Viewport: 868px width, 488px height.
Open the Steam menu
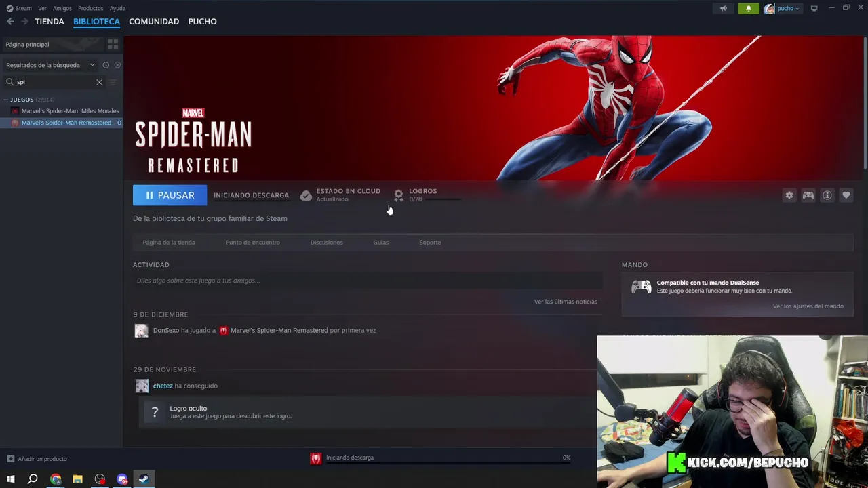pyautogui.click(x=20, y=8)
